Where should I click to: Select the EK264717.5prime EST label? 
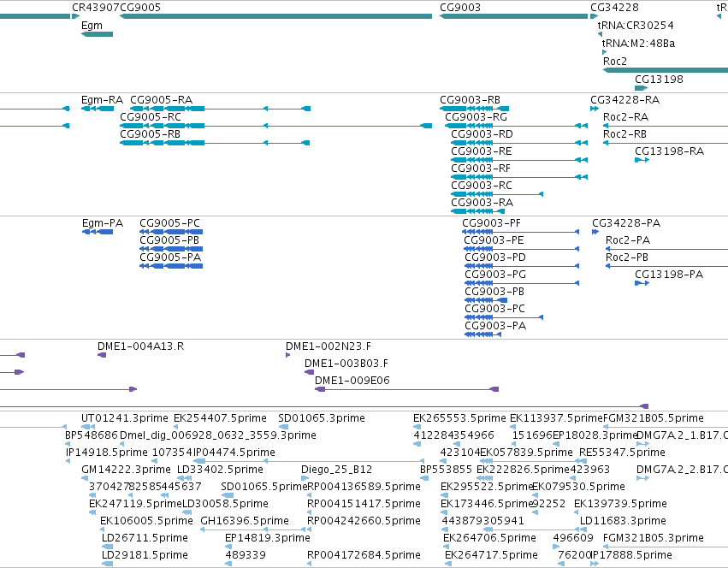click(491, 555)
